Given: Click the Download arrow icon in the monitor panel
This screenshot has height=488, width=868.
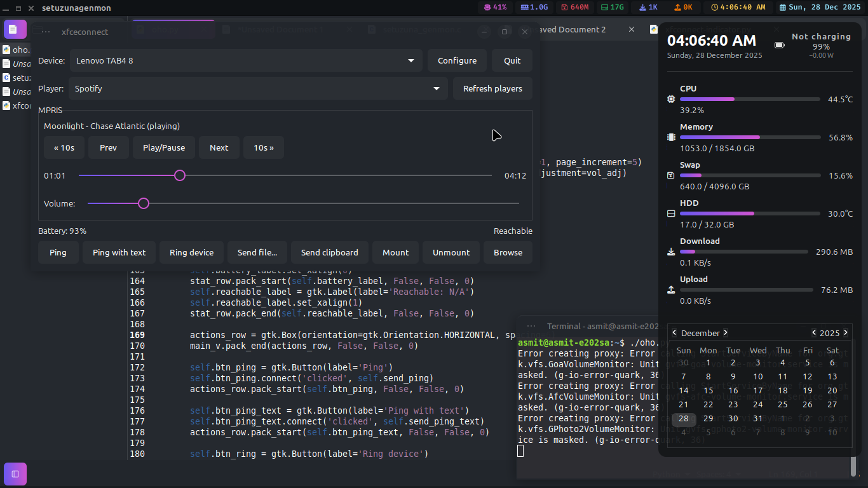Looking at the screenshot, I should coord(671,252).
